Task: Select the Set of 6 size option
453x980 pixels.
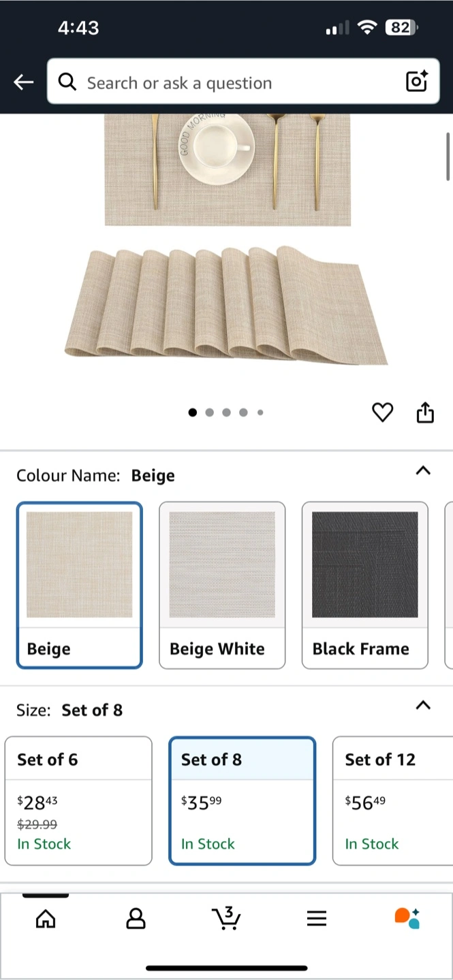Action: click(78, 801)
